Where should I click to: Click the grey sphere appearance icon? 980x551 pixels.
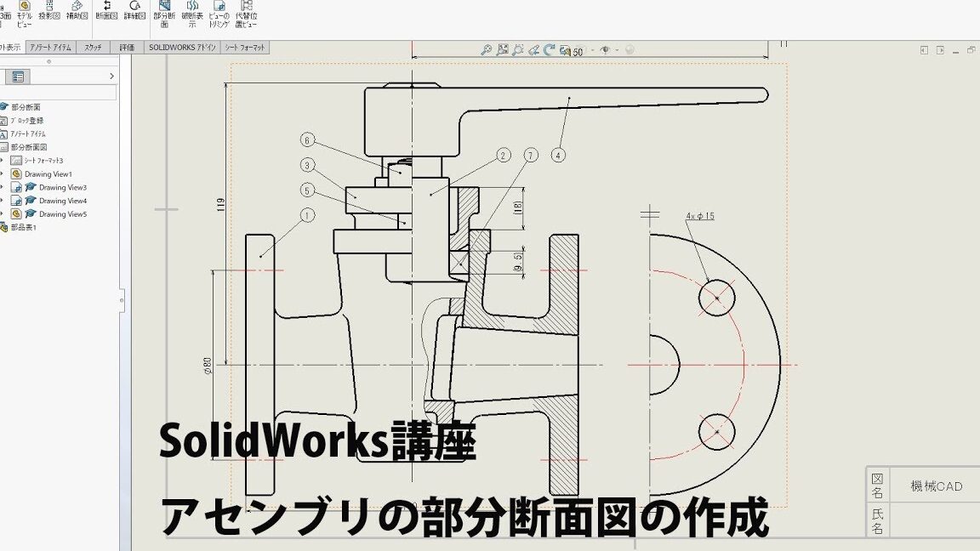click(630, 49)
